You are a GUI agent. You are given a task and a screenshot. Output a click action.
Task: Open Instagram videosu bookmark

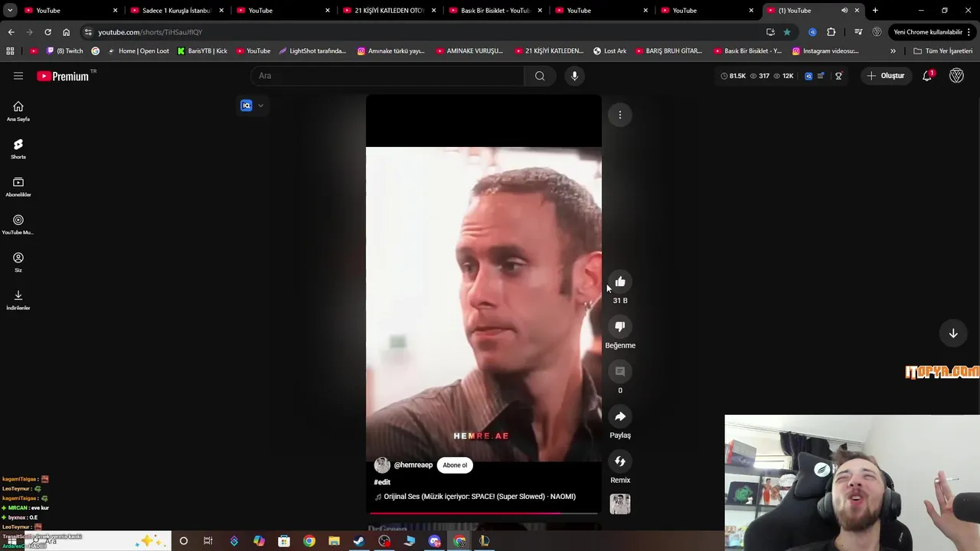point(825,51)
